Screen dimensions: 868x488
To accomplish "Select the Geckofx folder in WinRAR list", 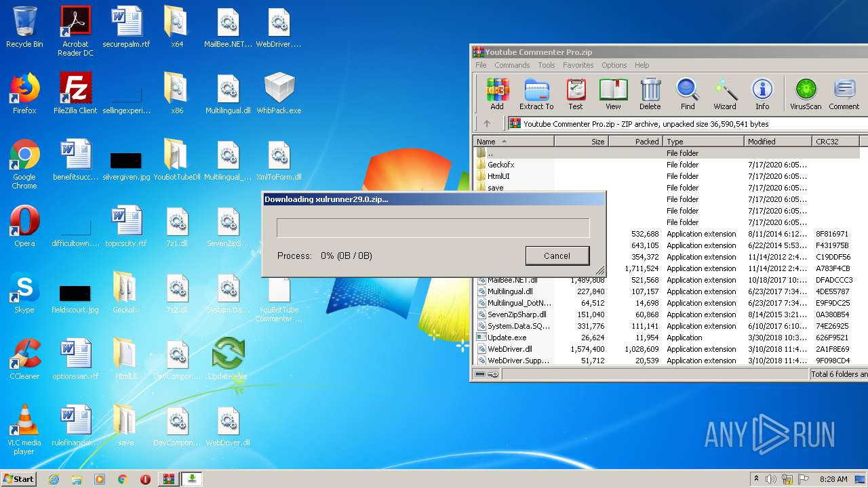I will click(667, 164).
